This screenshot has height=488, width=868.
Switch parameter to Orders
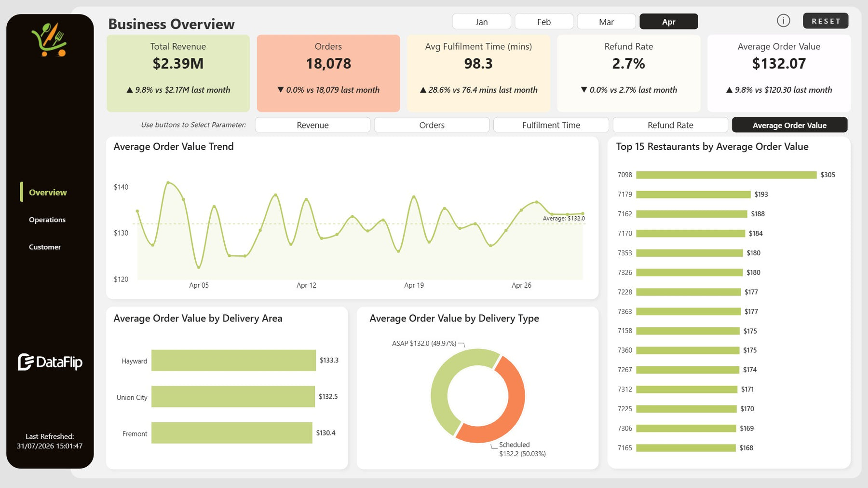click(x=432, y=125)
